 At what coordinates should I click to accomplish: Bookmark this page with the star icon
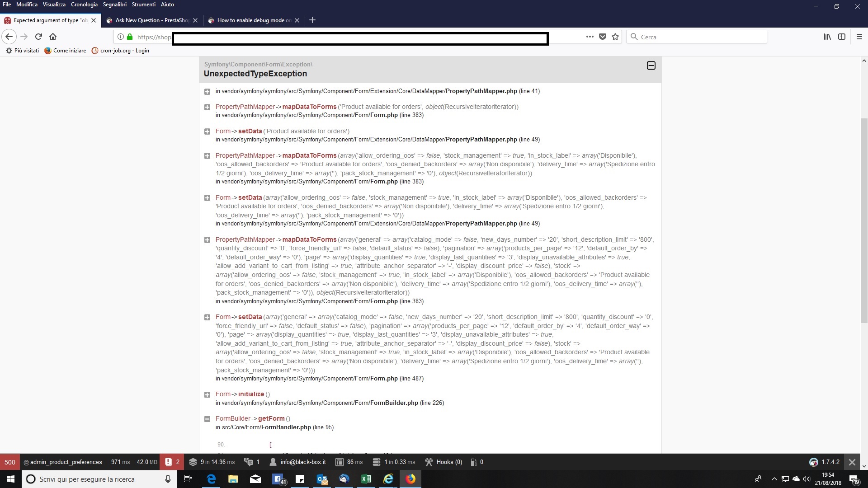(x=615, y=37)
